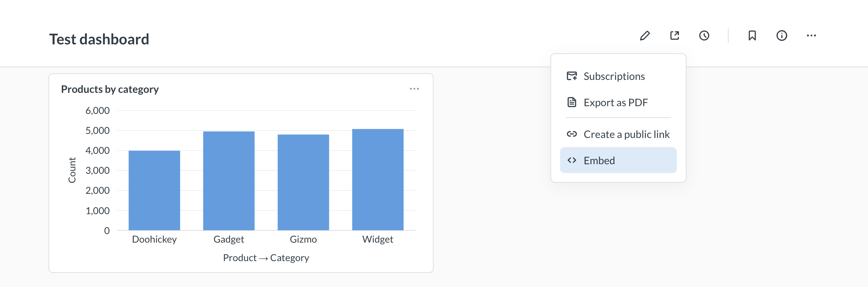Open dashboard info via the info icon
This screenshot has width=868, height=287.
pyautogui.click(x=781, y=36)
